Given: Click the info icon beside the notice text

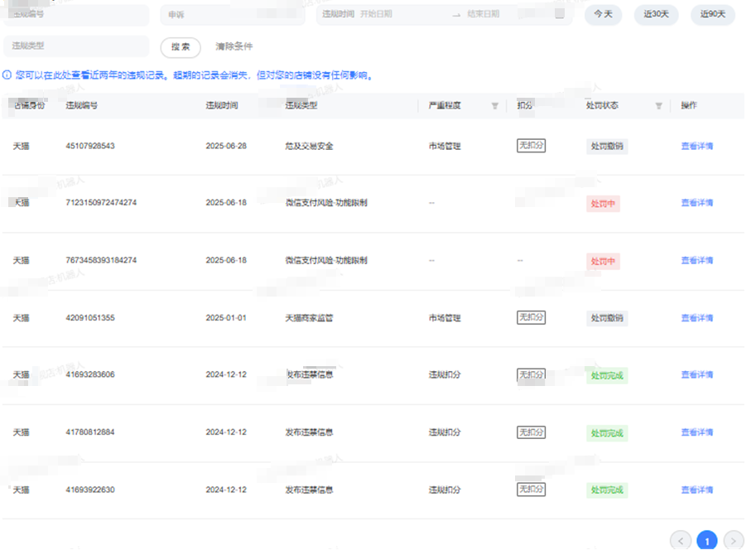Looking at the screenshot, I should pos(7,75).
